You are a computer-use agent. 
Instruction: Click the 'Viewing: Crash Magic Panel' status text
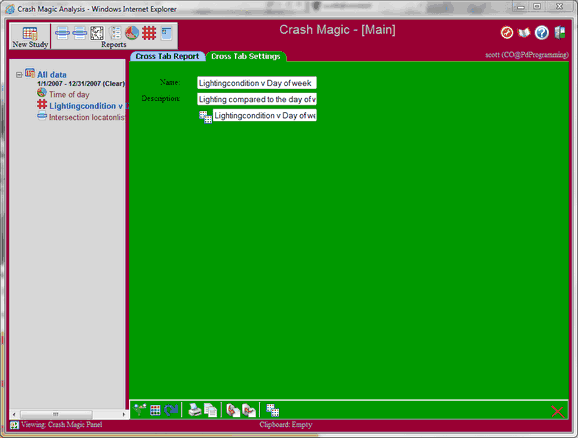point(62,425)
